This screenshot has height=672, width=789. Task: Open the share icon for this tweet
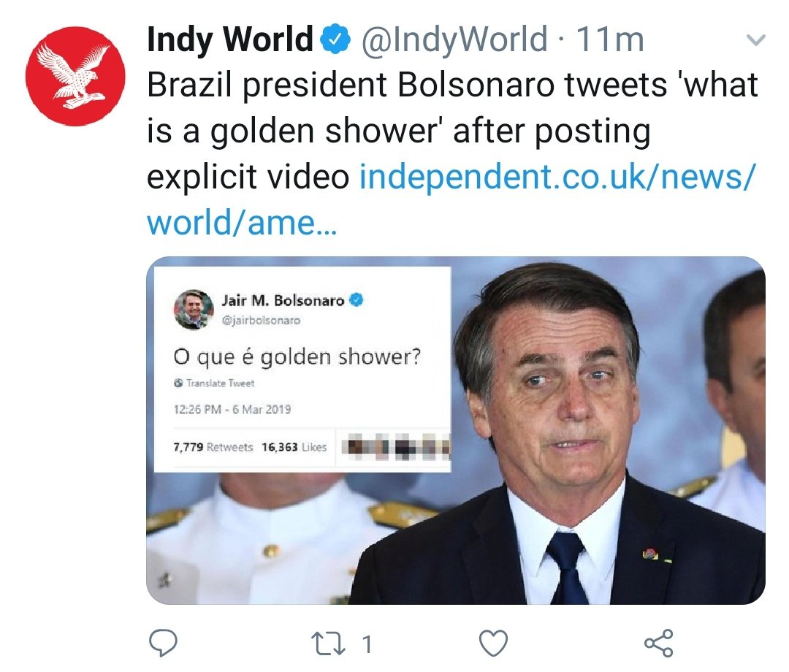tap(659, 644)
